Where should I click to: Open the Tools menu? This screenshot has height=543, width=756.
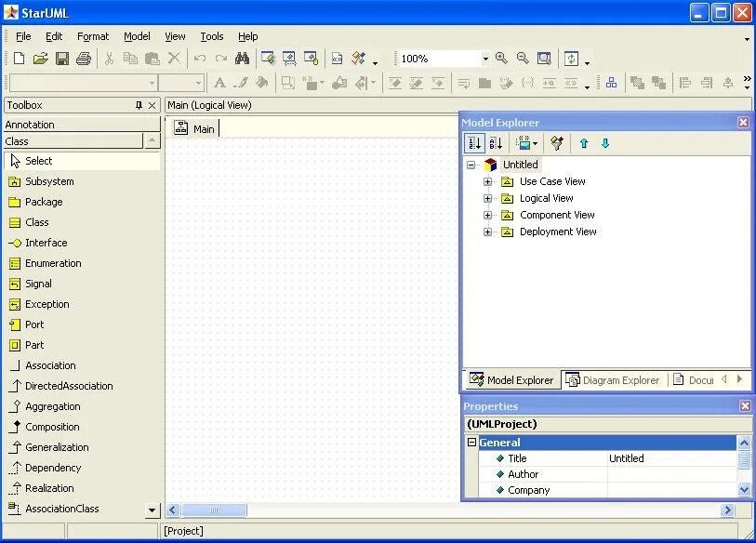point(212,36)
